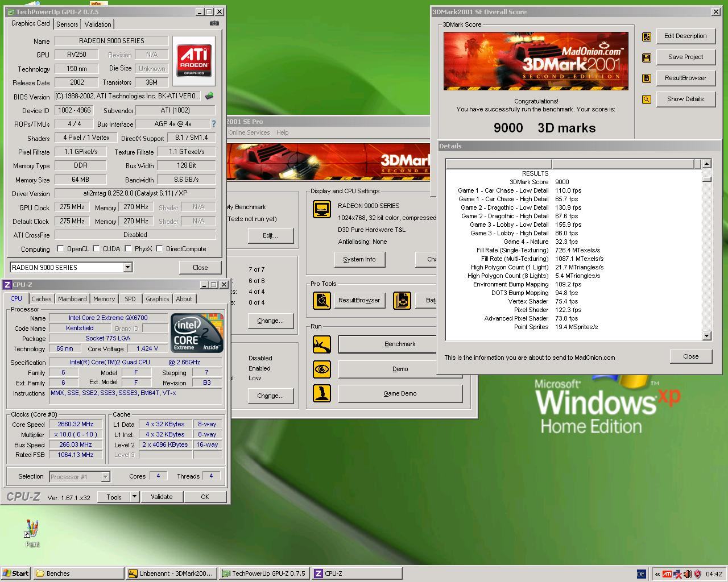Click the Details list scrollbar down arrow

706,336
